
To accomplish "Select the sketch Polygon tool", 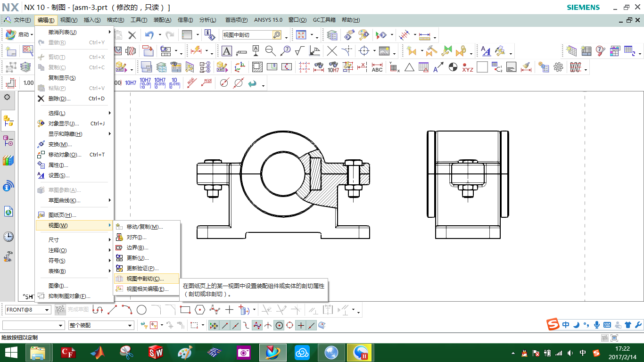I will click(200, 310).
